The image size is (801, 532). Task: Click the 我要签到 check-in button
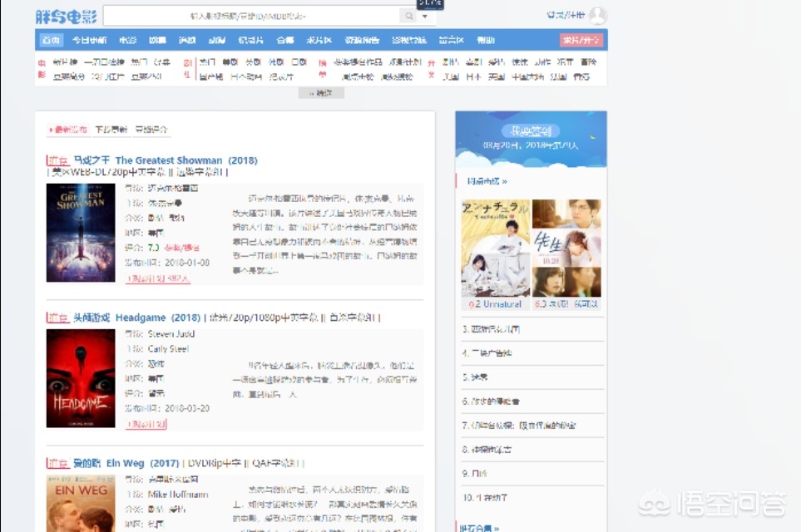531,131
